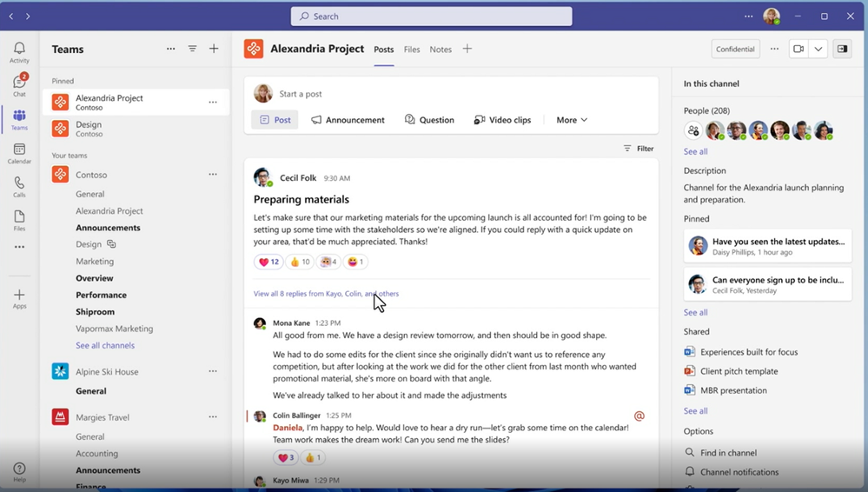Click Find in channel option
Image resolution: width=868 pixels, height=492 pixels.
pyautogui.click(x=721, y=453)
